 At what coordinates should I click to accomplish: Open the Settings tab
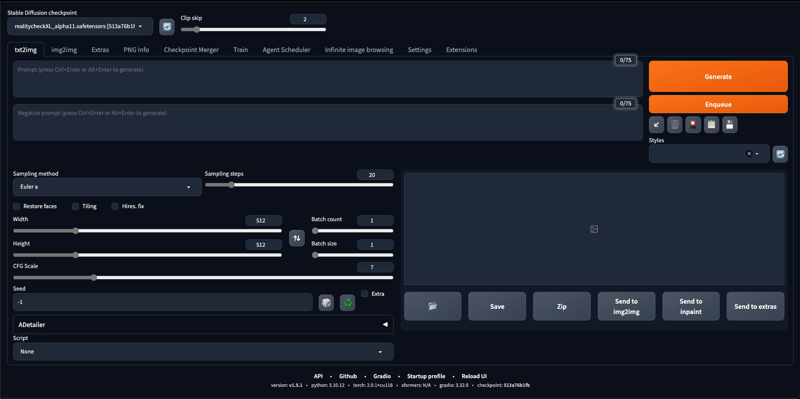point(419,50)
